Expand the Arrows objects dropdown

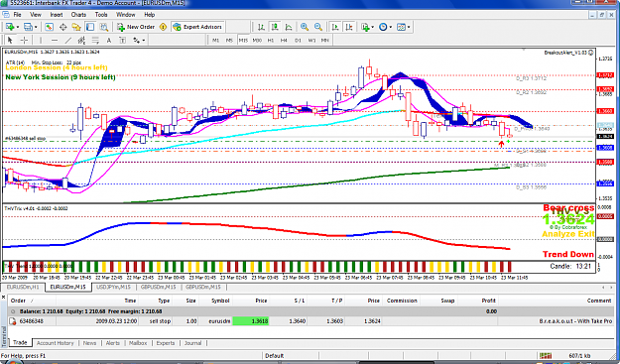click(x=144, y=40)
